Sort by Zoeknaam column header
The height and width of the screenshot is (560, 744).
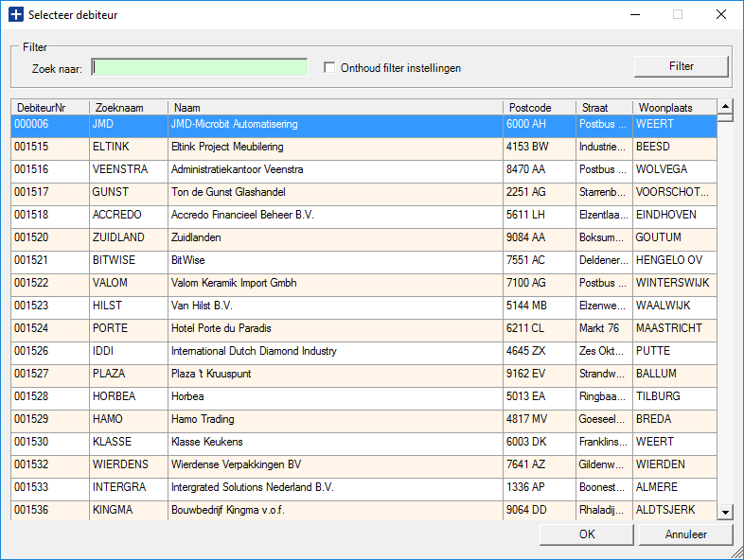129,108
